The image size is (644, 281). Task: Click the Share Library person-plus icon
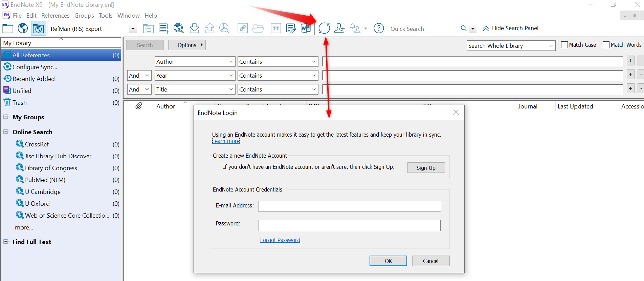pyautogui.click(x=339, y=28)
